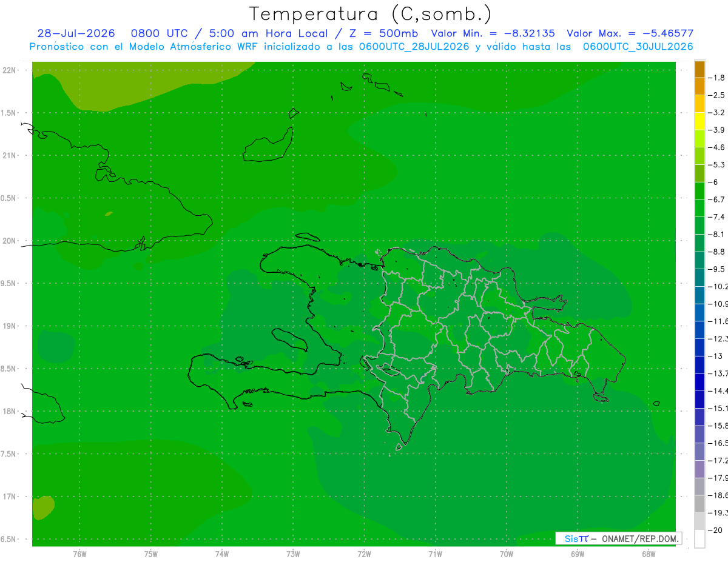This screenshot has height=562, width=728.
Task: Pick the dark orange swatch above -1.8
Action: point(699,69)
